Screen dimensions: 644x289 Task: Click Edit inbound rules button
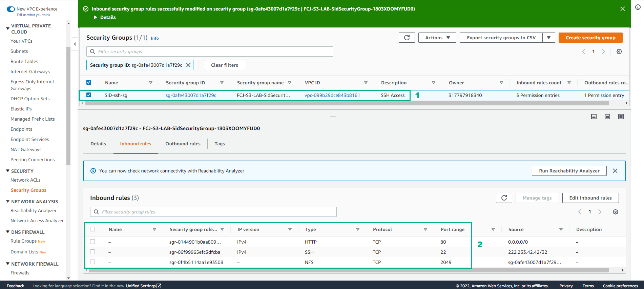(590, 198)
